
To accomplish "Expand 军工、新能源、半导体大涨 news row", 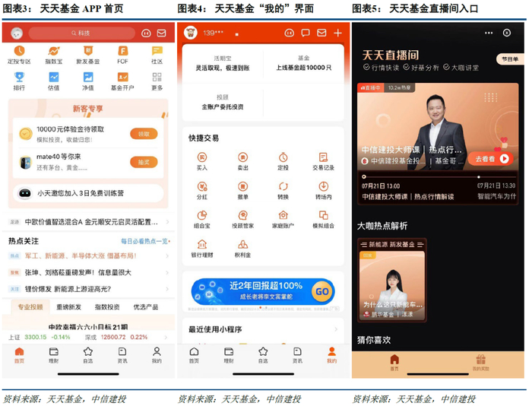I will click(88, 255).
